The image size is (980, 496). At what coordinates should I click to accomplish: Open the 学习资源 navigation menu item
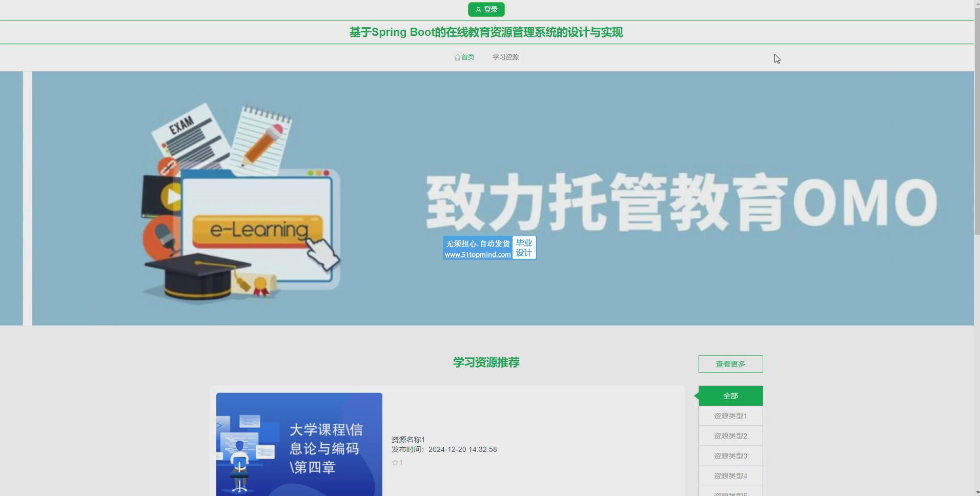[505, 57]
